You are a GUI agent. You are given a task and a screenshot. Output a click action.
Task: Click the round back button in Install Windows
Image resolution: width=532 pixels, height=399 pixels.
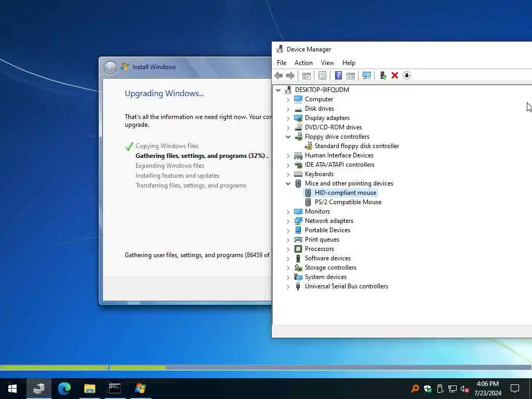click(110, 68)
